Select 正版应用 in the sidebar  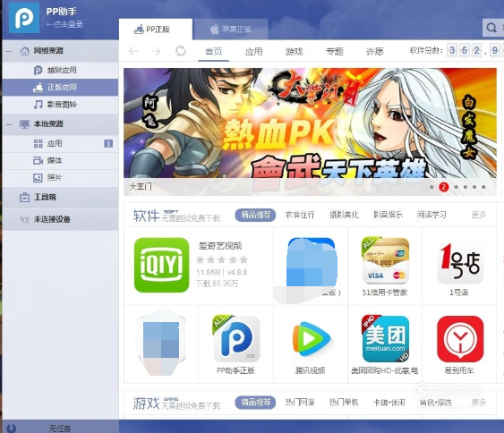point(61,87)
